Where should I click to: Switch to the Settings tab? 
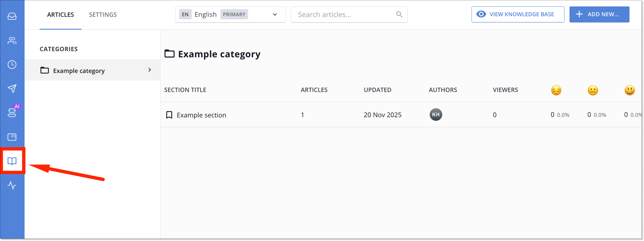(103, 14)
